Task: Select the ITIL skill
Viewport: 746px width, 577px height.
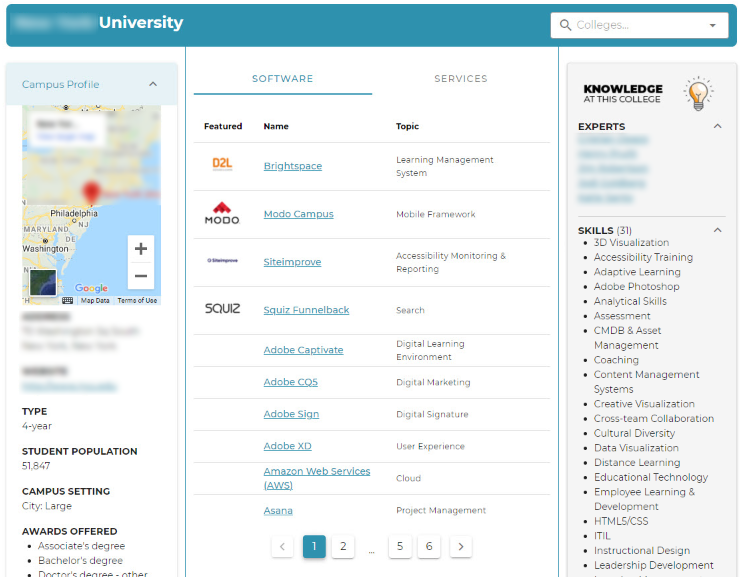Action: click(602, 536)
